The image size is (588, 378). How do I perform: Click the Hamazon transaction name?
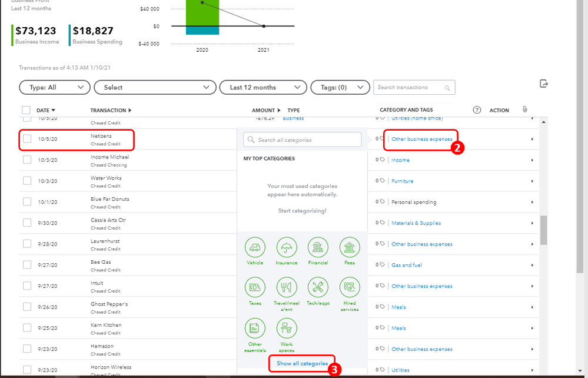102,346
